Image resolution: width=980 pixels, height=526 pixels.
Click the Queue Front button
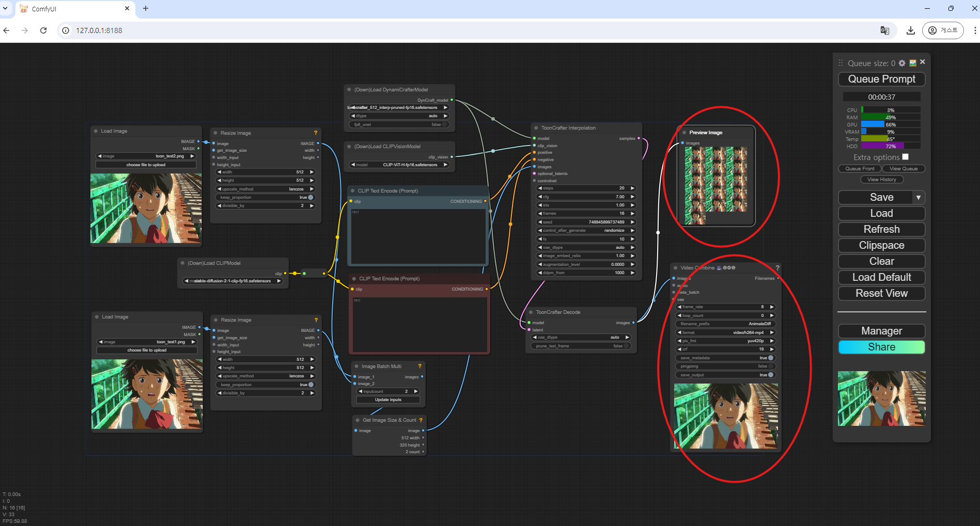tap(860, 169)
